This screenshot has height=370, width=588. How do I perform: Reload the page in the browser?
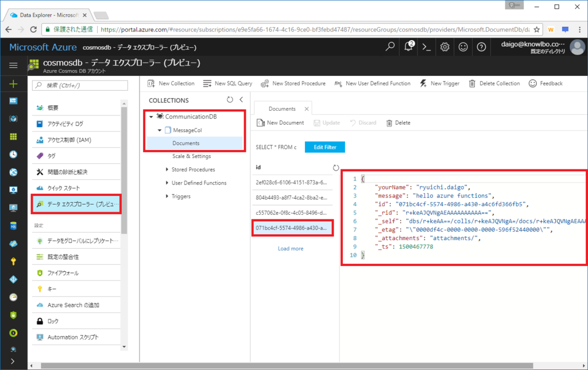coord(33,29)
